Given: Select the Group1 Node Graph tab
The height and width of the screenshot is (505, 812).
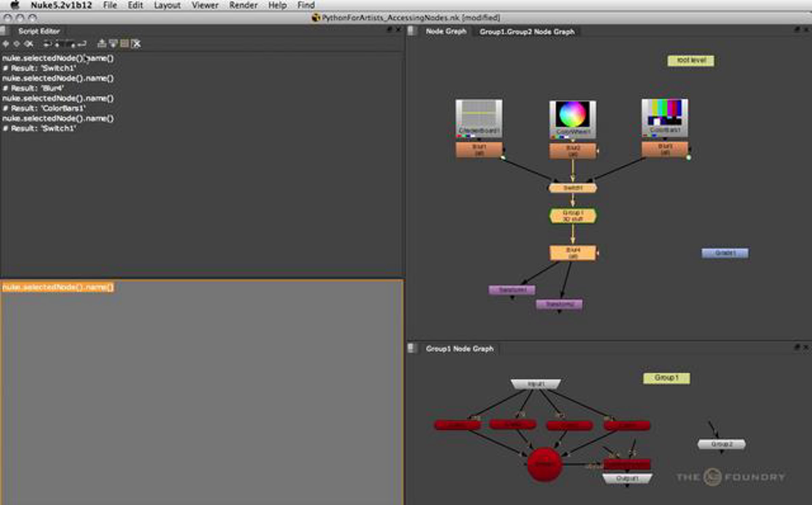Looking at the screenshot, I should 459,348.
